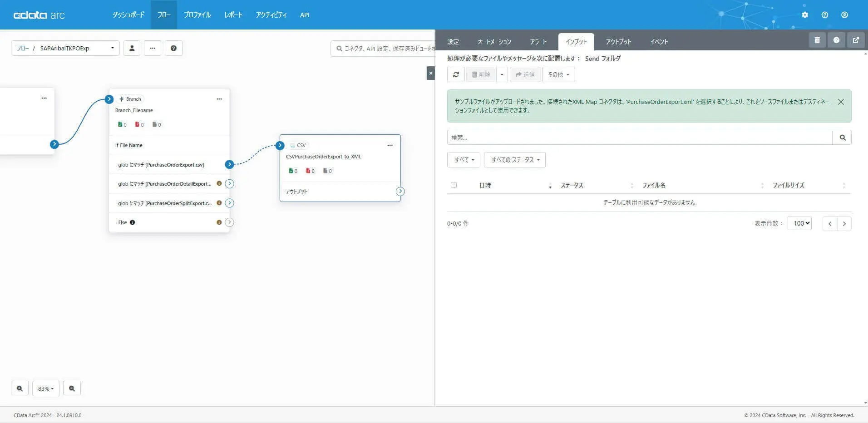Open the SAPAribaITKPOExp flow dropdown
868x423 pixels.
click(x=65, y=48)
